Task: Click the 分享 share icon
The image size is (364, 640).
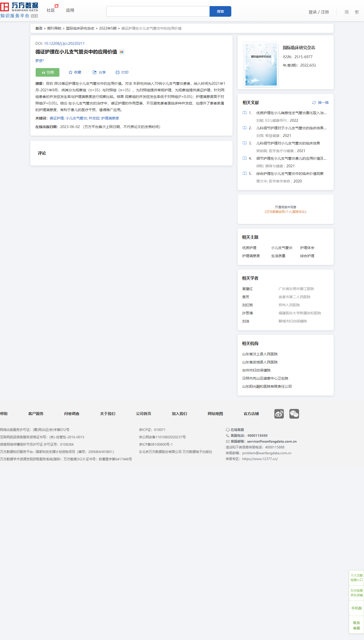Action: 95,72
